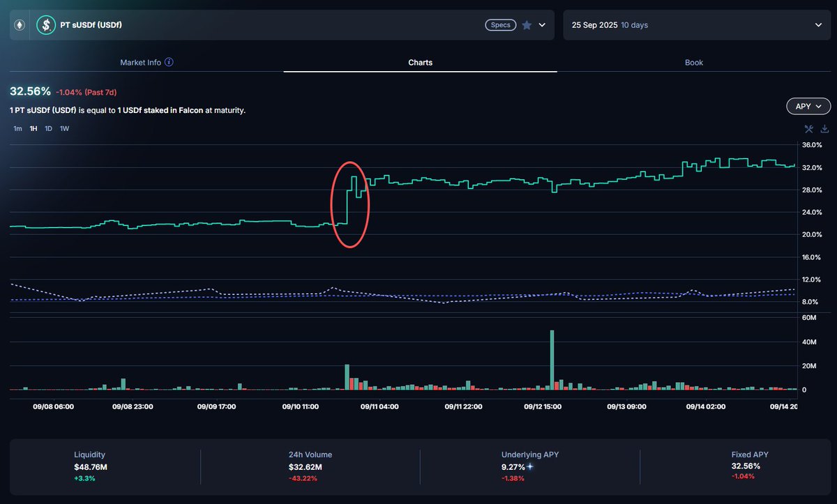This screenshot has width=837, height=504.
Task: Click the Underlying APY 9.27% value
Action: pyautogui.click(x=513, y=466)
